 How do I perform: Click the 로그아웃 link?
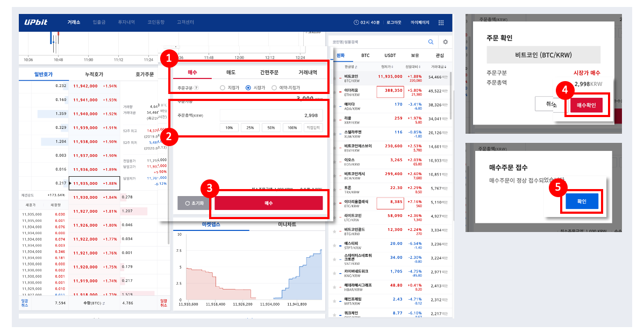click(393, 23)
